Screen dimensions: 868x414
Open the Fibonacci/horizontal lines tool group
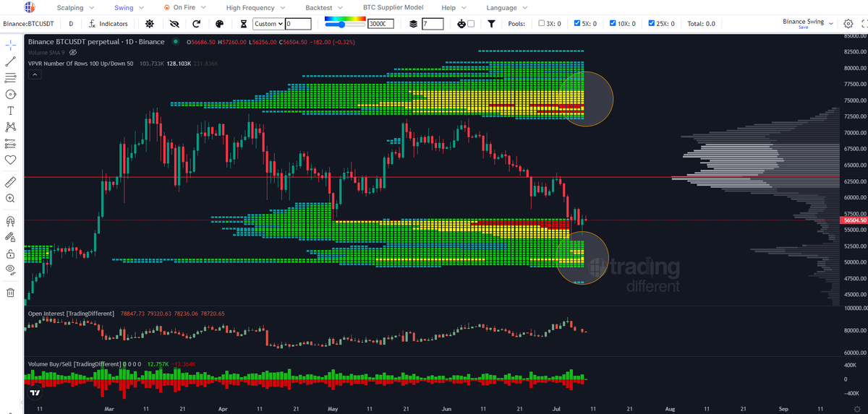tap(11, 77)
